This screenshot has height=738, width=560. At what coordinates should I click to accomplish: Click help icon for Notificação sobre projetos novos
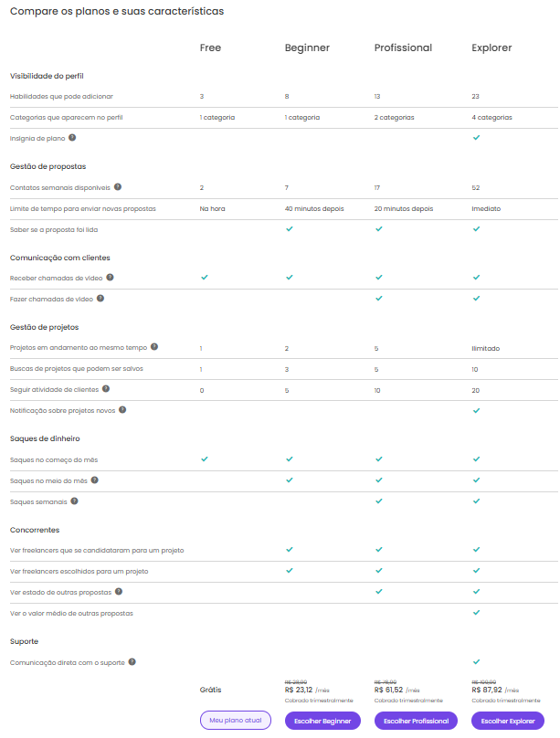(x=122, y=410)
